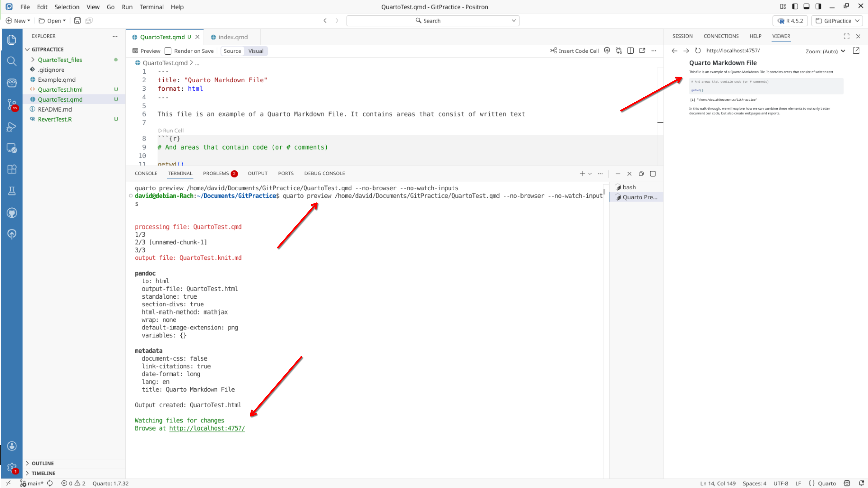Open the Zoom (Auto) dropdown
Screen dimensions: 868x488
[825, 51]
